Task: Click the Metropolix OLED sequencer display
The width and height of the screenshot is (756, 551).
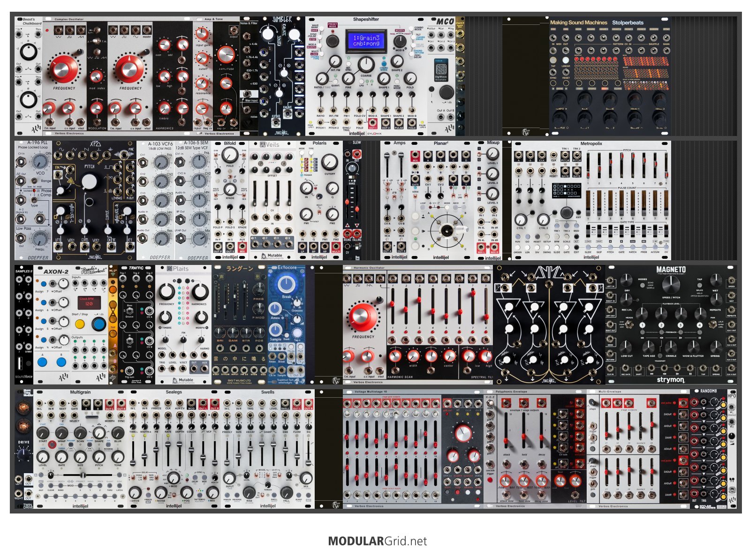Action: tap(566, 191)
